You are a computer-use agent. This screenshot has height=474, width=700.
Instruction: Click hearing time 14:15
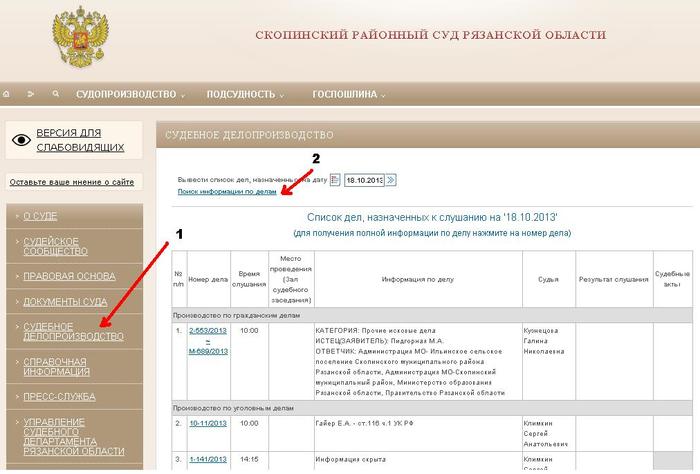click(x=249, y=459)
